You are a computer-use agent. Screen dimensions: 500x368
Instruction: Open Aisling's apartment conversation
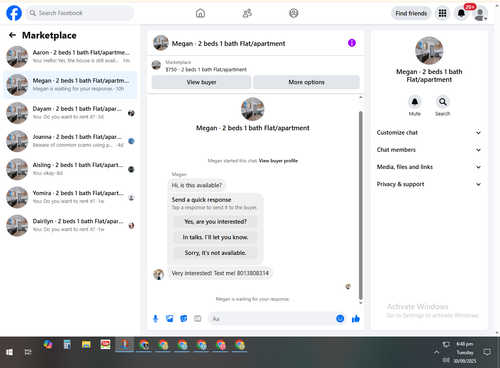[70, 169]
